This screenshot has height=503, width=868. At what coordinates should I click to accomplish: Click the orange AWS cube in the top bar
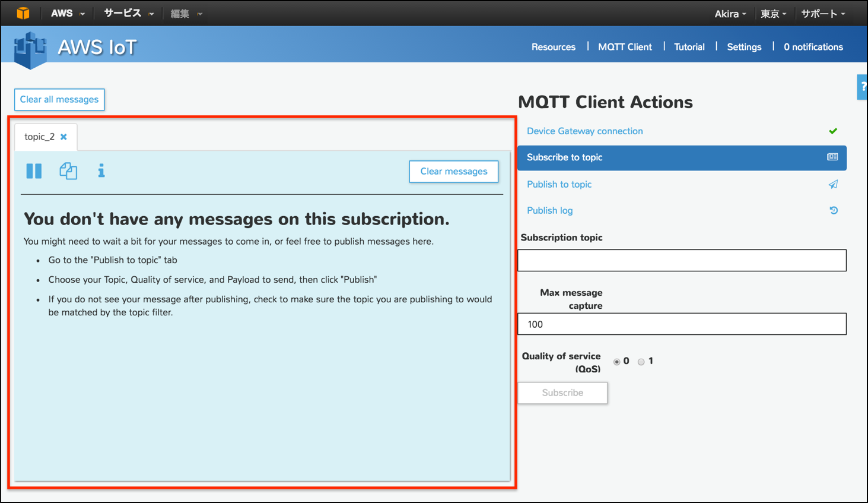pyautogui.click(x=23, y=12)
